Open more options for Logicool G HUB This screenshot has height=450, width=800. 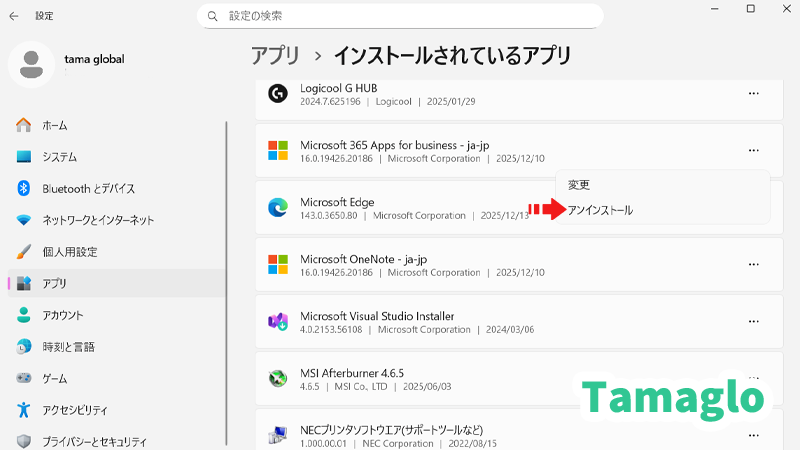[753, 94]
